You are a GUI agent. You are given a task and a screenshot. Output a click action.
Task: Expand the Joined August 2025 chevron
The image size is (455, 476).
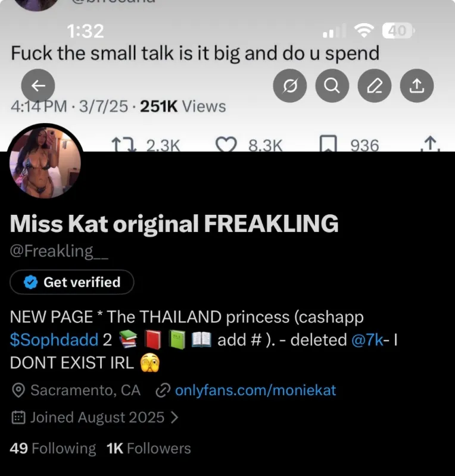[x=174, y=418]
